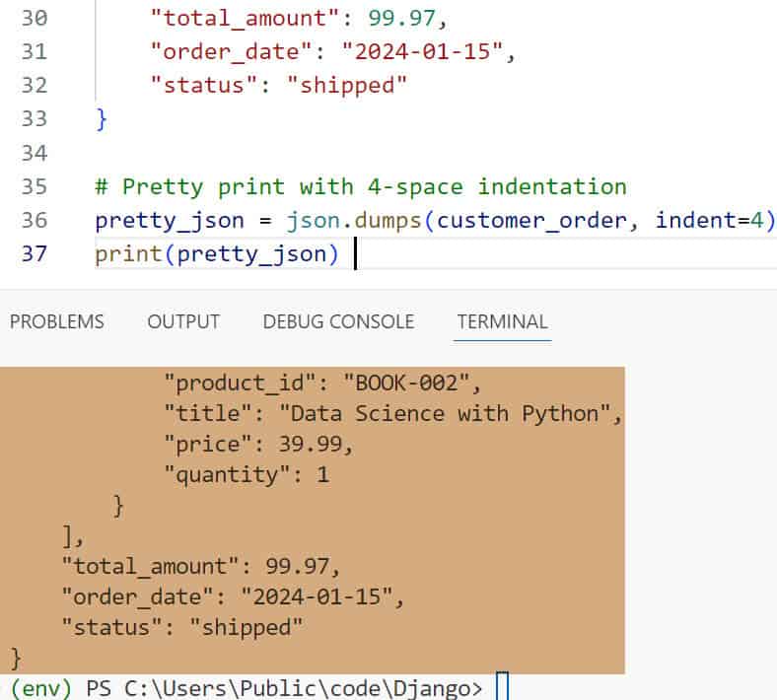Click line number 31 in gutter

click(35, 52)
